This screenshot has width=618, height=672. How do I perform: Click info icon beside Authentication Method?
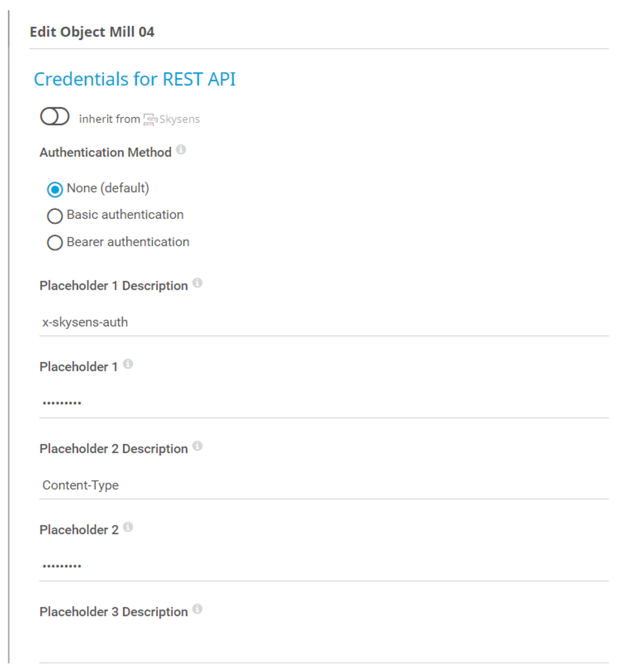(181, 150)
